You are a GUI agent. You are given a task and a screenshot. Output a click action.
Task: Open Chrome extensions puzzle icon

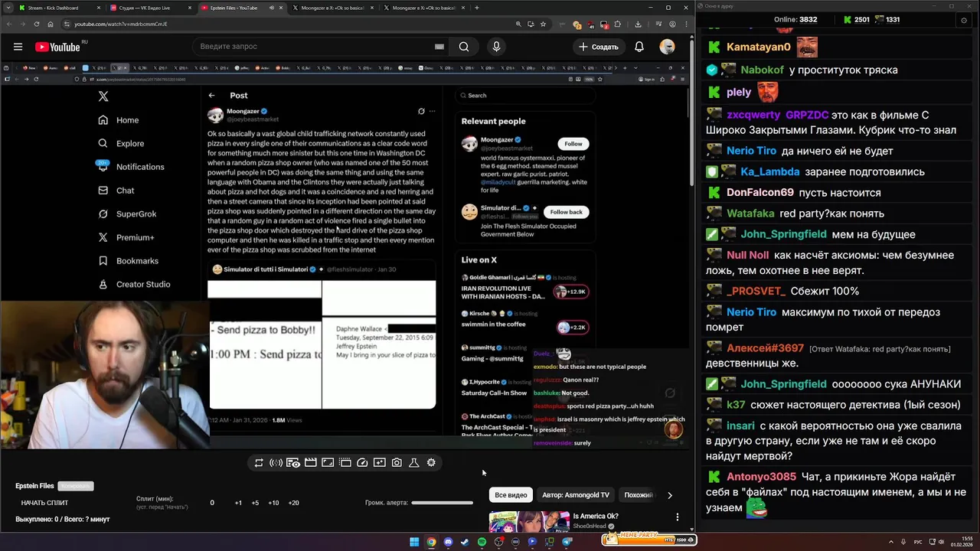pos(618,24)
